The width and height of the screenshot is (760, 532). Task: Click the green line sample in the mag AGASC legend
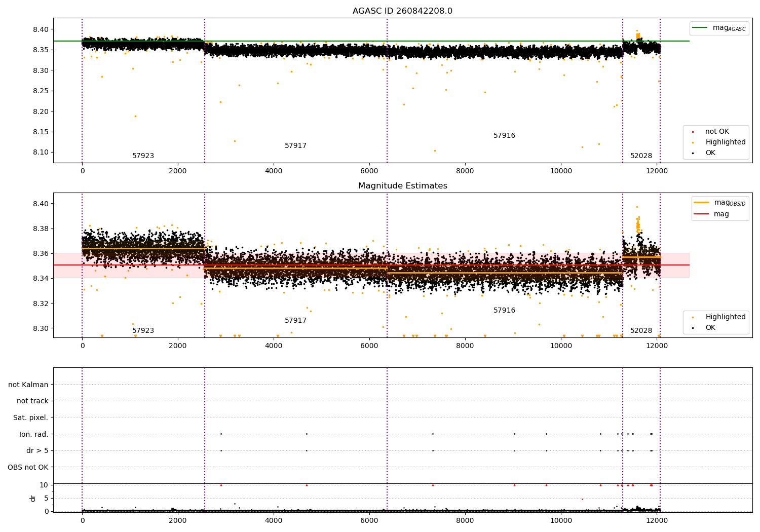pyautogui.click(x=700, y=27)
